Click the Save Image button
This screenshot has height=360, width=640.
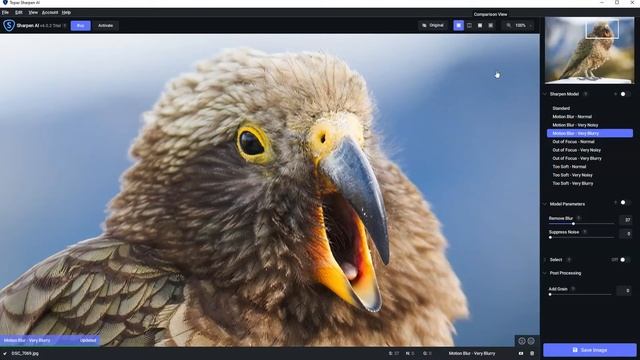[x=590, y=350]
